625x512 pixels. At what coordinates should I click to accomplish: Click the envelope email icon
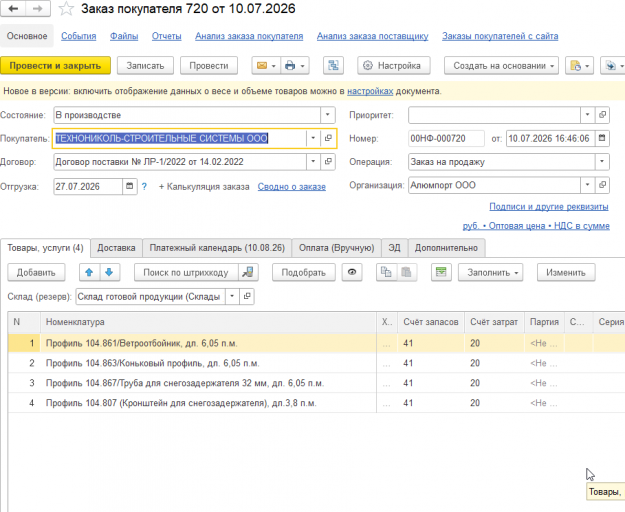click(x=262, y=66)
